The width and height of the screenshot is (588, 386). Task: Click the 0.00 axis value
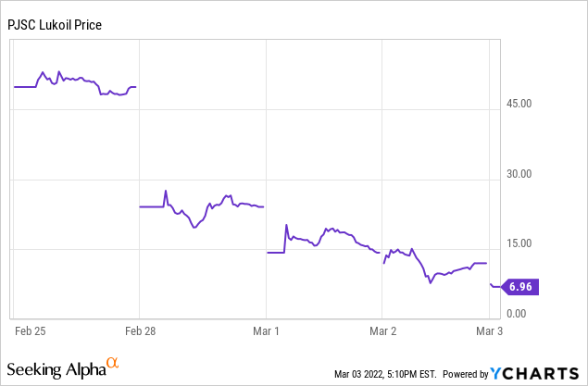(x=517, y=313)
